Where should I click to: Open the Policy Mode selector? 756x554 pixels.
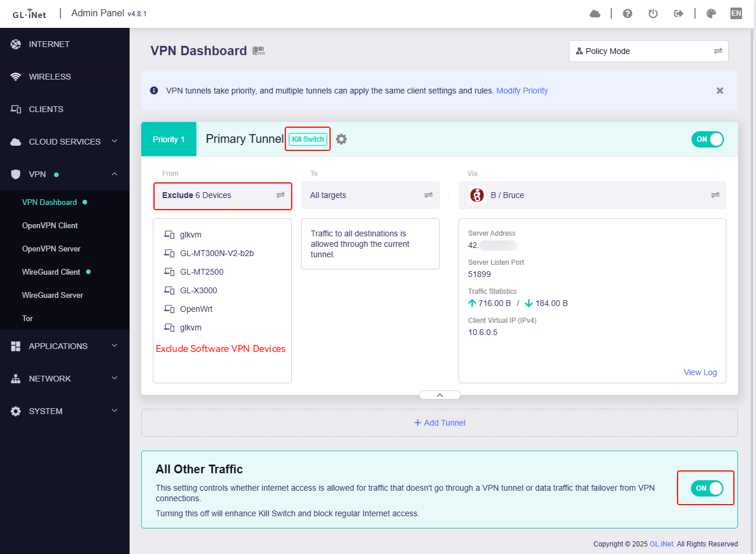[648, 51]
